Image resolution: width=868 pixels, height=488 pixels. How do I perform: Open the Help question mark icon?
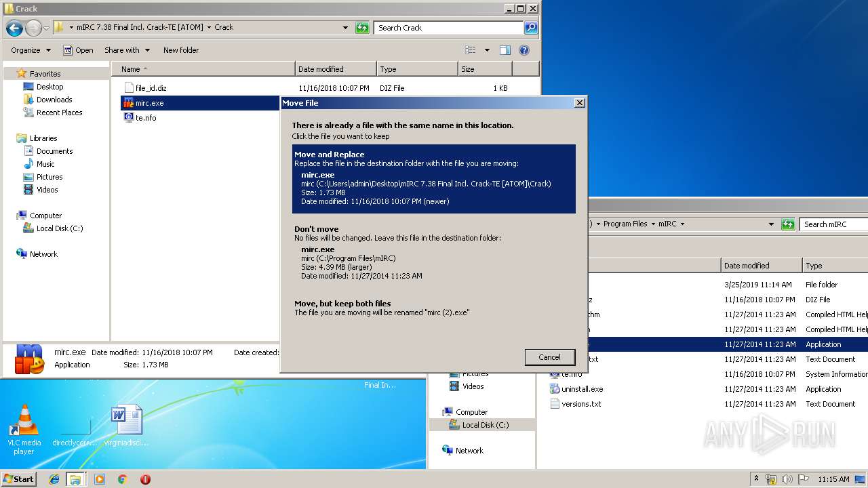[x=524, y=50]
